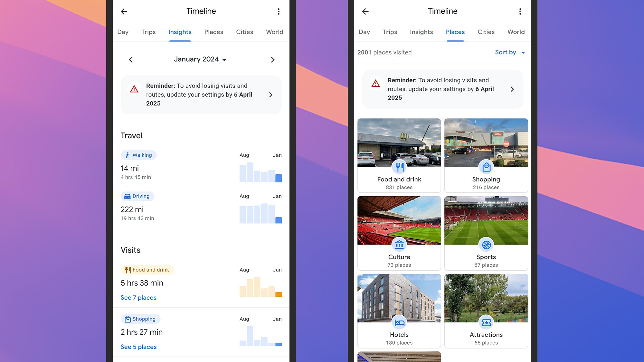The width and height of the screenshot is (644, 362).
Task: Click the Food and drink thumbnail image
Action: (x=399, y=142)
